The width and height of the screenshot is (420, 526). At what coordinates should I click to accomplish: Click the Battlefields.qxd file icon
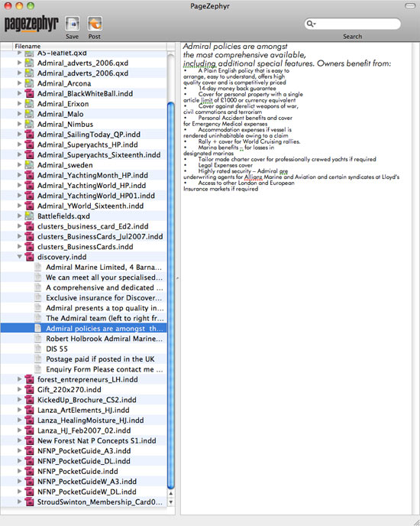coord(30,216)
